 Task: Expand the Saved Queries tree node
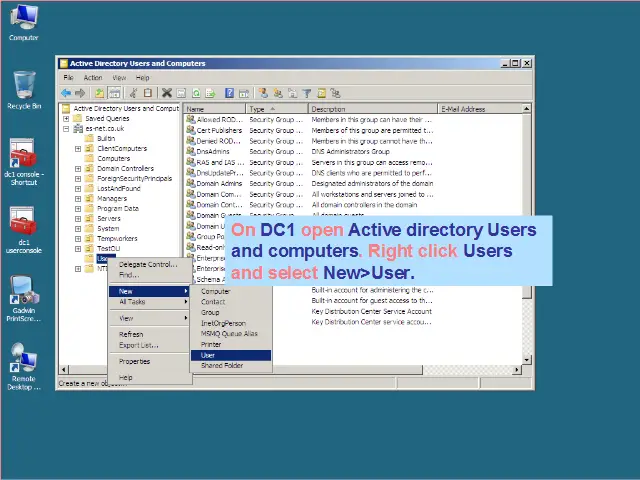pos(66,118)
